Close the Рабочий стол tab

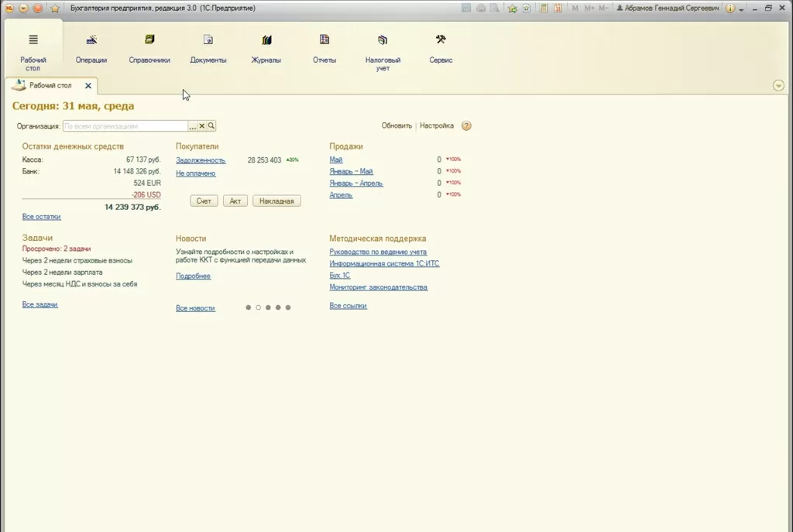[88, 85]
